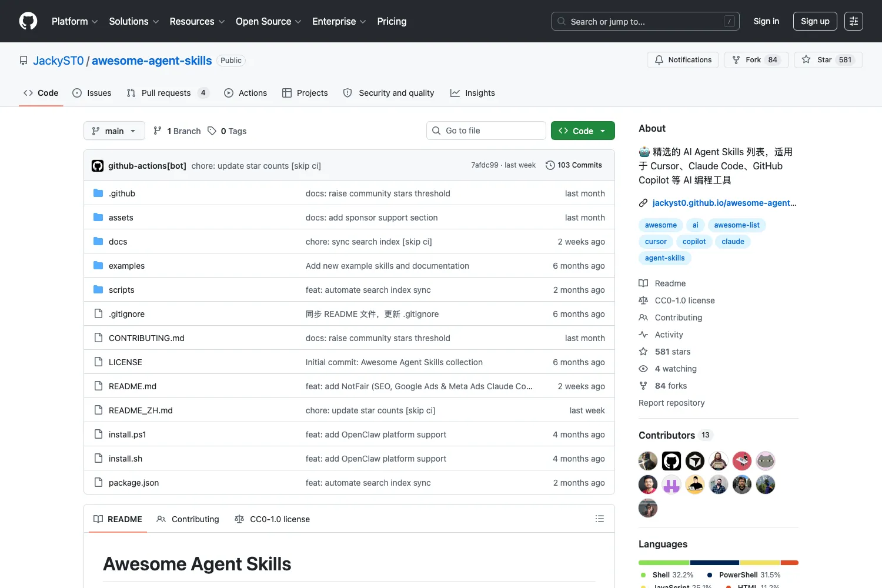The height and width of the screenshot is (588, 882).
Task: Click the Notifications bell icon
Action: click(x=659, y=60)
